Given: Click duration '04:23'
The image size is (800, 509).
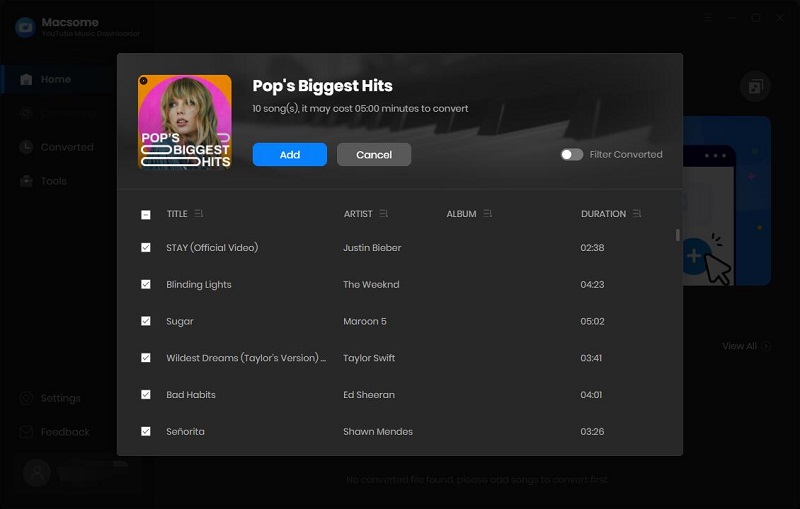Looking at the screenshot, I should pyautogui.click(x=592, y=285).
